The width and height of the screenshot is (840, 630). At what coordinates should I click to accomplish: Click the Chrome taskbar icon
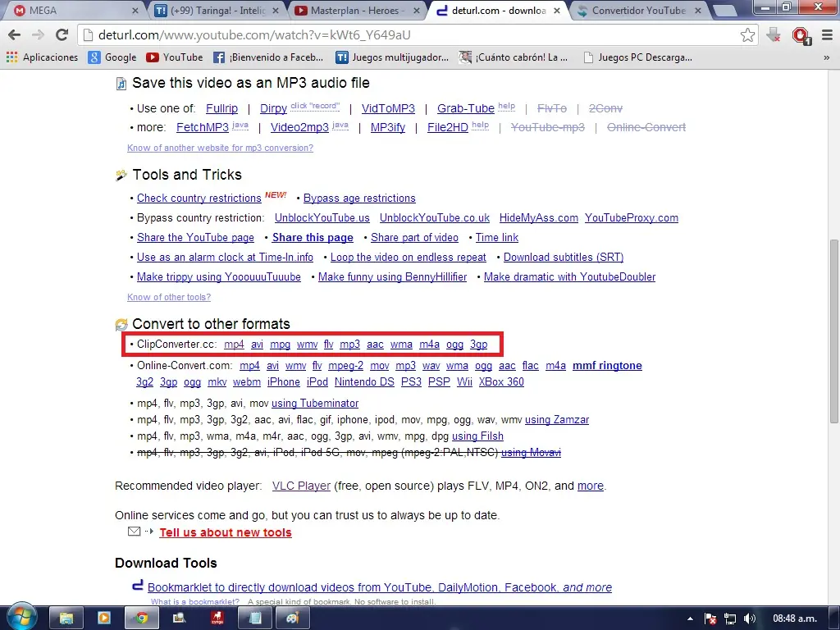click(x=141, y=619)
